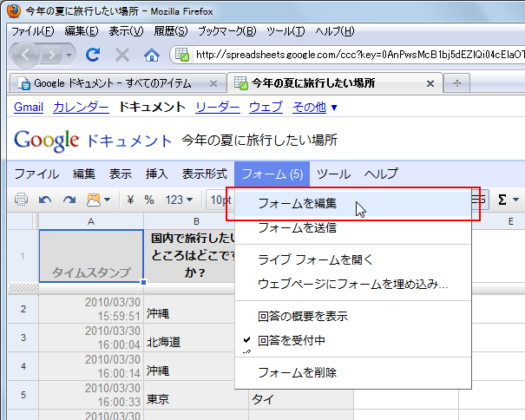Open Firefox ヘルプ(H) menu

(335, 31)
